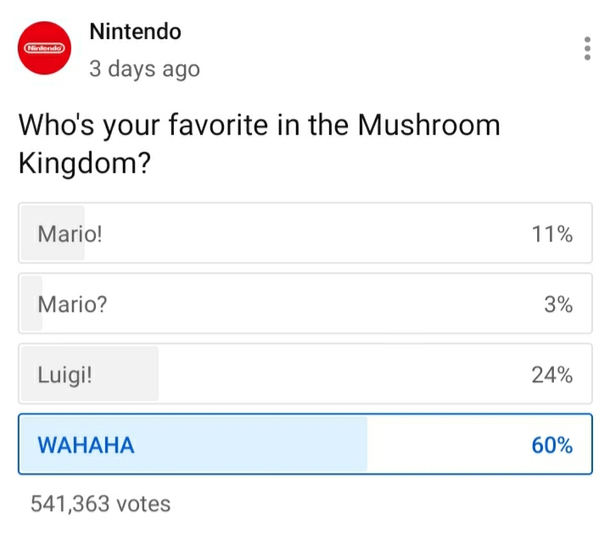Open the Nintendo channel avatar
Viewport: 610px width, 534px height.
[x=44, y=48]
